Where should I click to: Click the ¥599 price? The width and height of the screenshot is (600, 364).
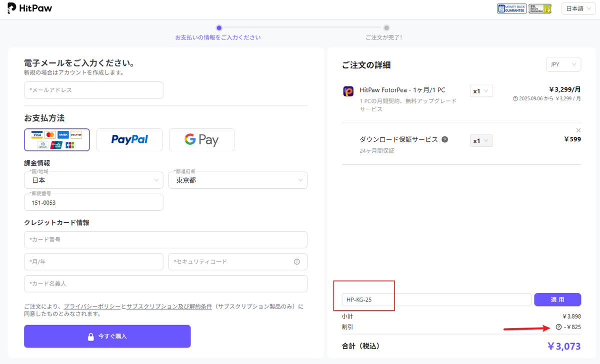(x=572, y=139)
